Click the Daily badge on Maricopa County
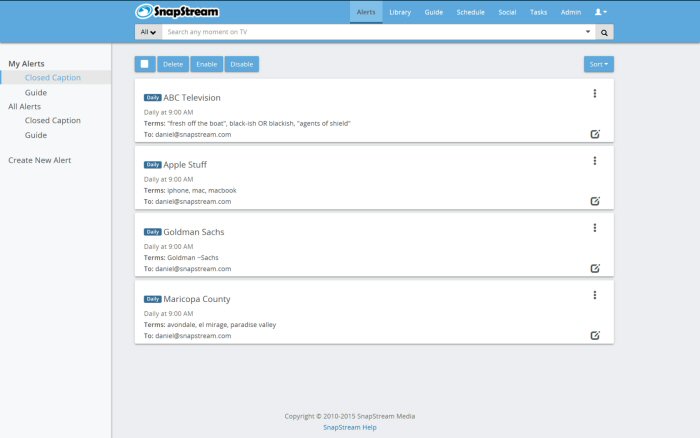Screen dimensions: 700x438 [x=153, y=299]
